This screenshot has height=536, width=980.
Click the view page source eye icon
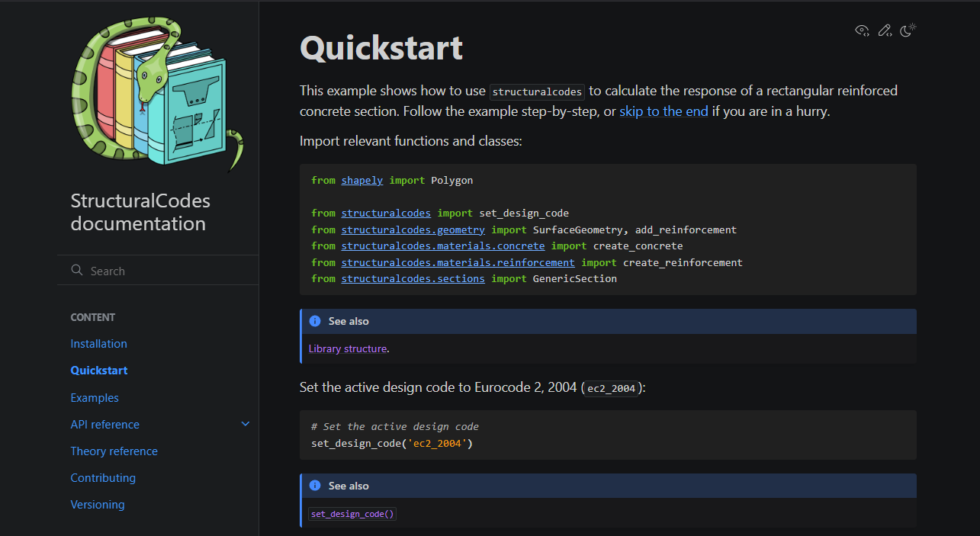[862, 30]
